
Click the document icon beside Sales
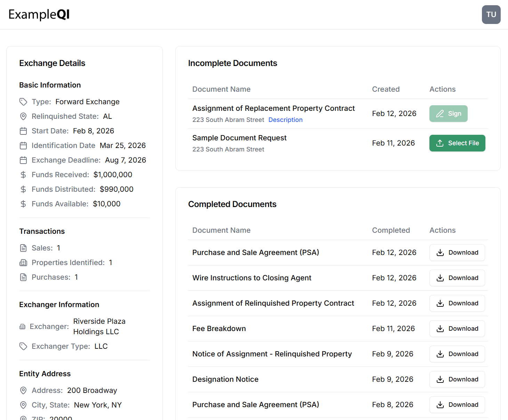(23, 248)
